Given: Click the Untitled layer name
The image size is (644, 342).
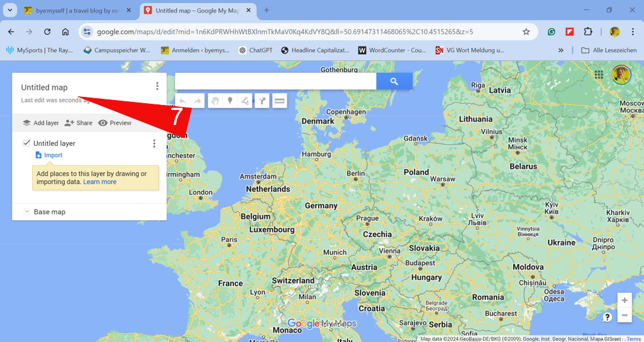Looking at the screenshot, I should pos(54,143).
